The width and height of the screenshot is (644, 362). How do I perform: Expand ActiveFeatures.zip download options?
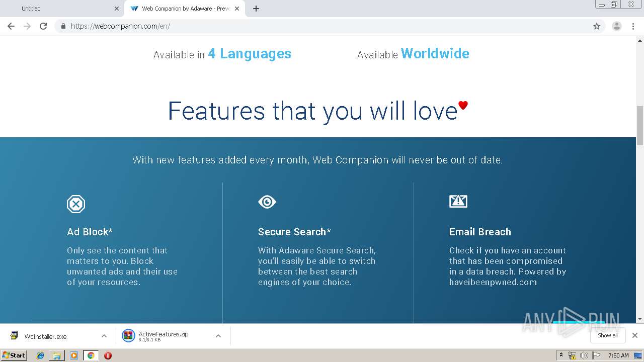pyautogui.click(x=218, y=336)
